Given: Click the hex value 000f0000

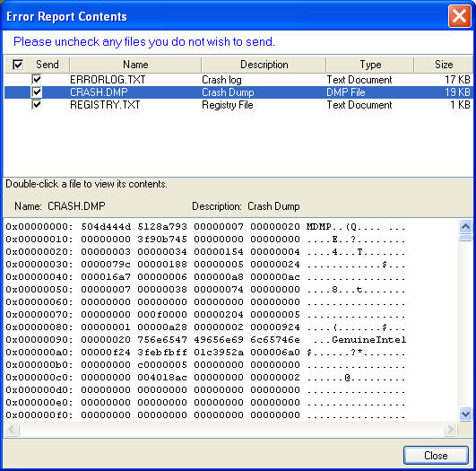Looking at the screenshot, I should coord(162,314).
